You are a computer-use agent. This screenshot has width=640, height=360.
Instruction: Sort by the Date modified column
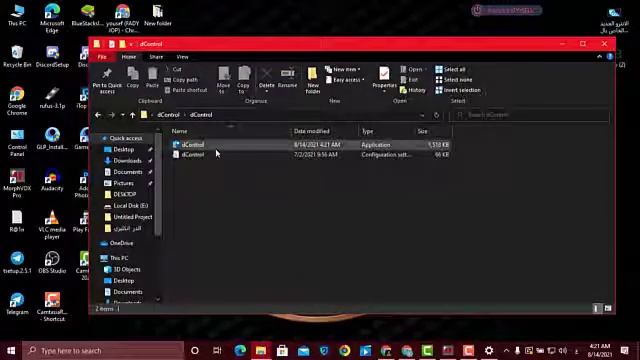click(311, 131)
